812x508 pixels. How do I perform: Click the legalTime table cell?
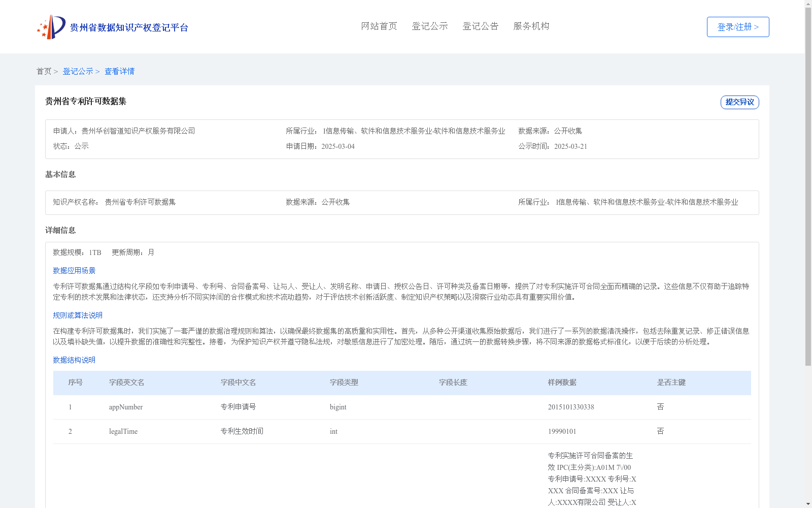(x=123, y=431)
